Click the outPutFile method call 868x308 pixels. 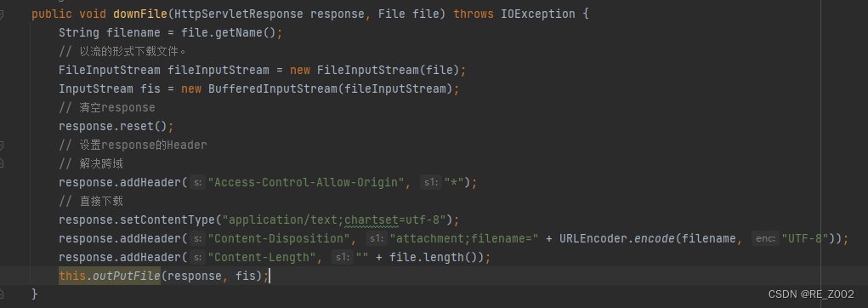[126, 276]
